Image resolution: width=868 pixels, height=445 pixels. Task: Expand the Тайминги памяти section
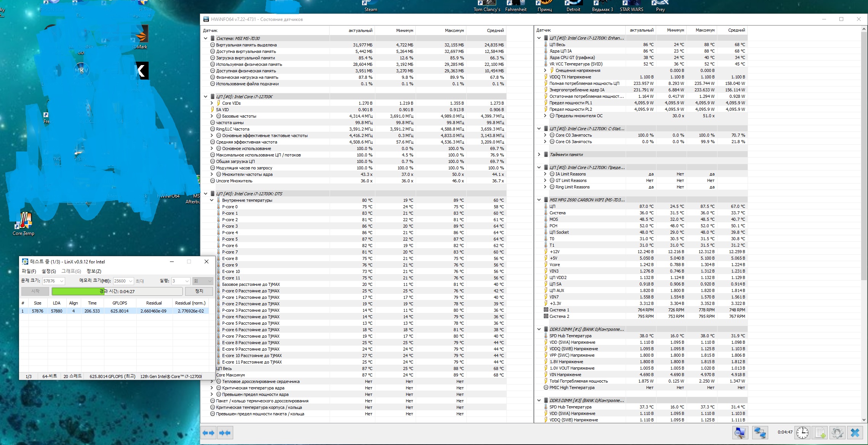pos(539,155)
